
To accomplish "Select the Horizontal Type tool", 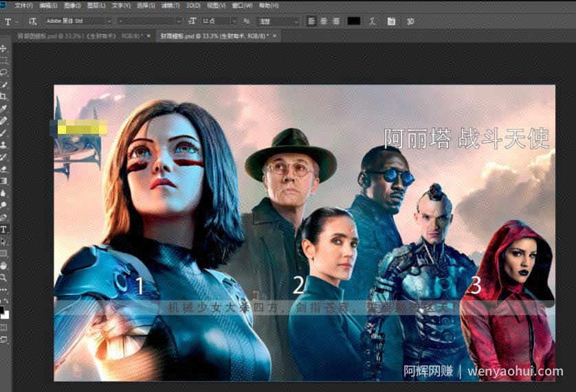I will coord(3,229).
